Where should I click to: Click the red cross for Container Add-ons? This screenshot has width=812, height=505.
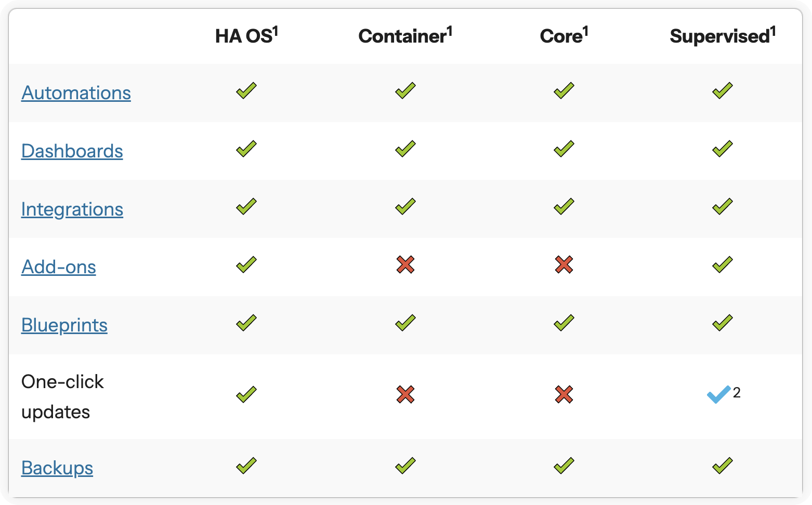coord(405,264)
